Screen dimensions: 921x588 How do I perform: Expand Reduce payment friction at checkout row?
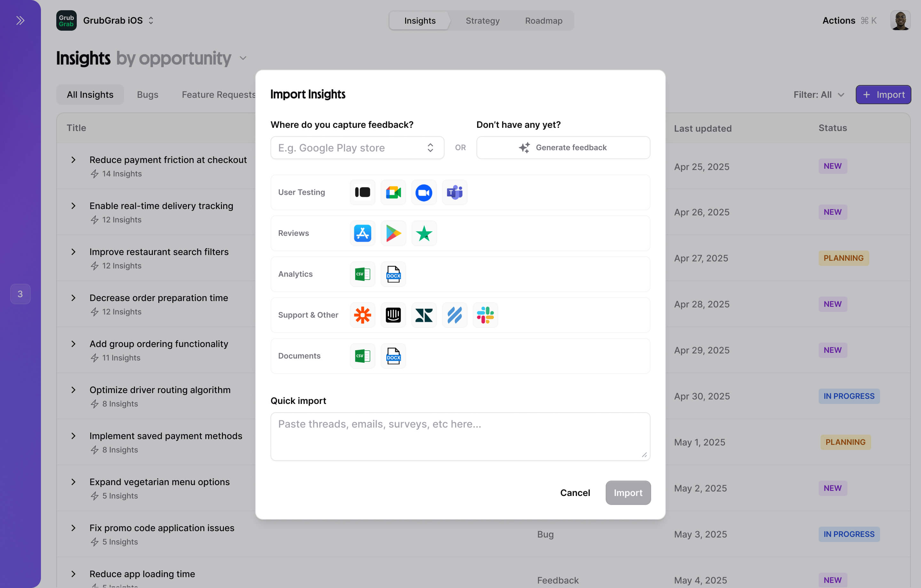pos(74,160)
